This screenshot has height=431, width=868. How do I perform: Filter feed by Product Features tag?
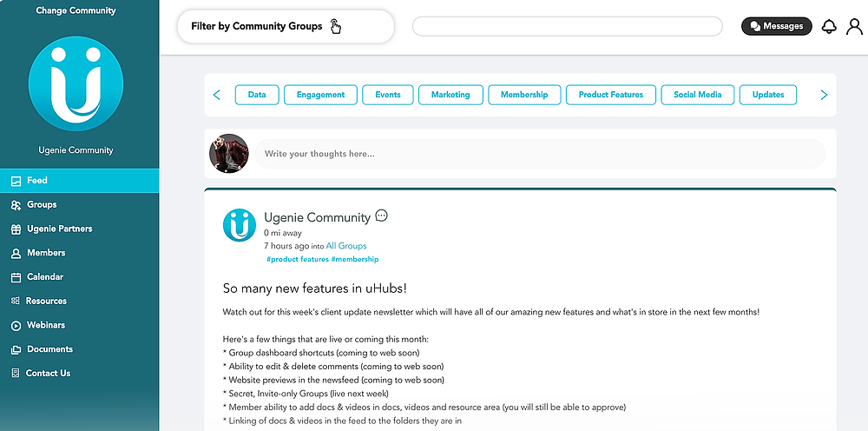(x=610, y=95)
